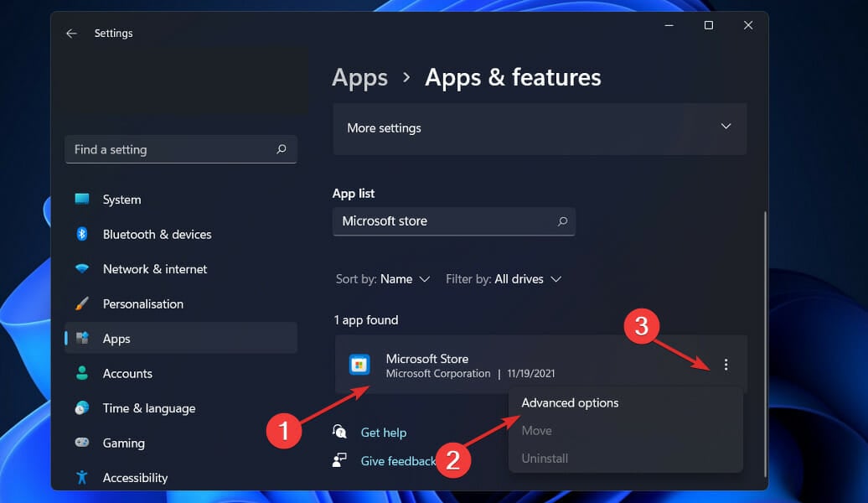Open the Filter by All drives dropdown
The image size is (868, 503).
504,279
